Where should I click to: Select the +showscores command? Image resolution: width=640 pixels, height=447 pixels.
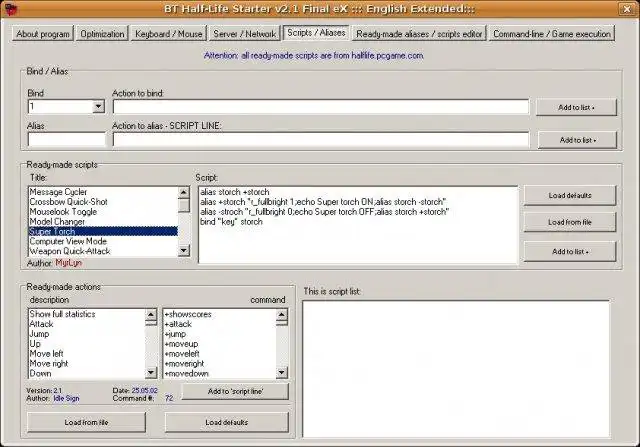(x=220, y=314)
